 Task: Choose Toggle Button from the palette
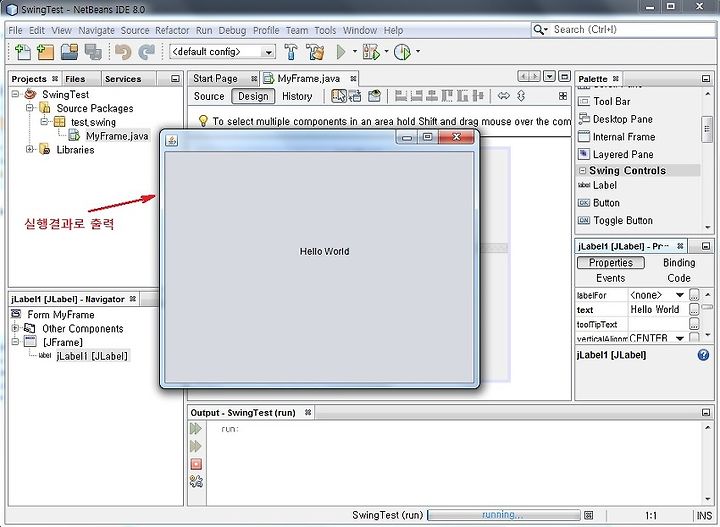pos(623,220)
